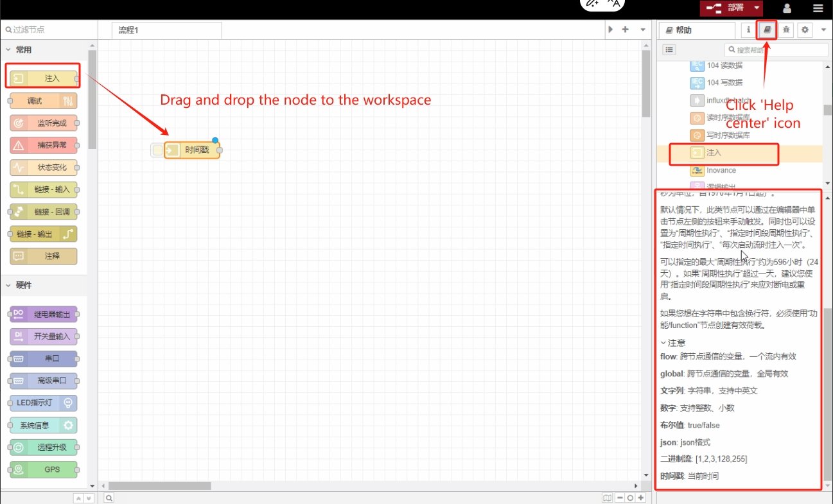Trigger the inject button on 时间戳 node
Image resolution: width=833 pixels, height=504 pixels.
[x=157, y=150]
